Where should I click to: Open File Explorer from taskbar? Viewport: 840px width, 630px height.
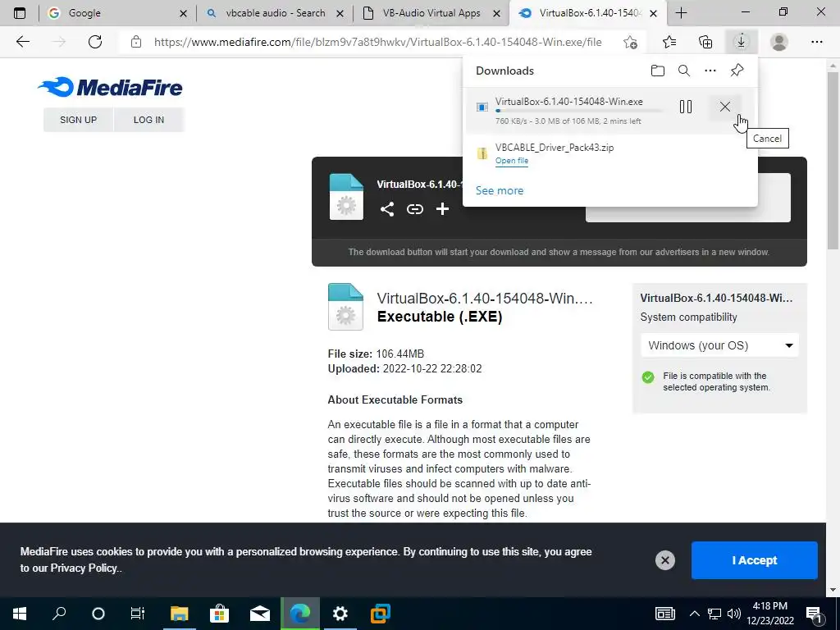(x=180, y=614)
